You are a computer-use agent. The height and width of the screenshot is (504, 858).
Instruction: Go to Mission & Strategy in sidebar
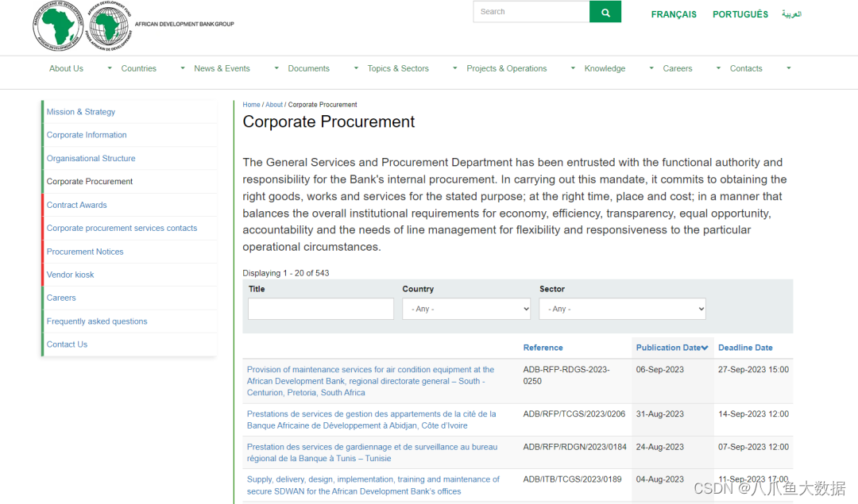click(x=81, y=111)
